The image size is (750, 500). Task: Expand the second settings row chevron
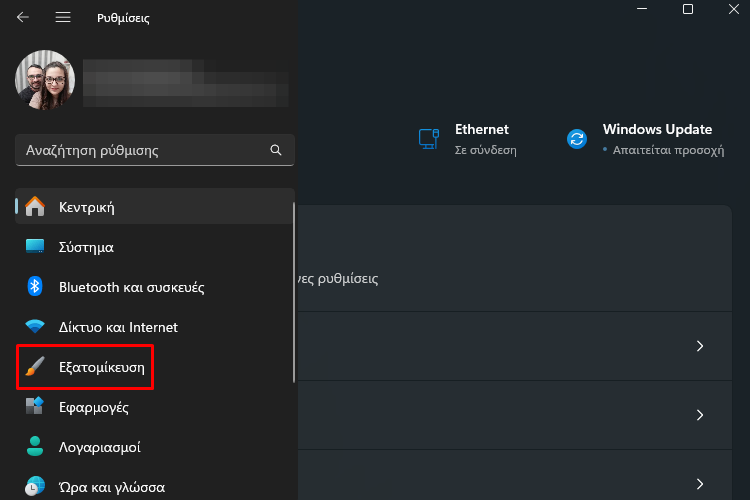(x=700, y=415)
